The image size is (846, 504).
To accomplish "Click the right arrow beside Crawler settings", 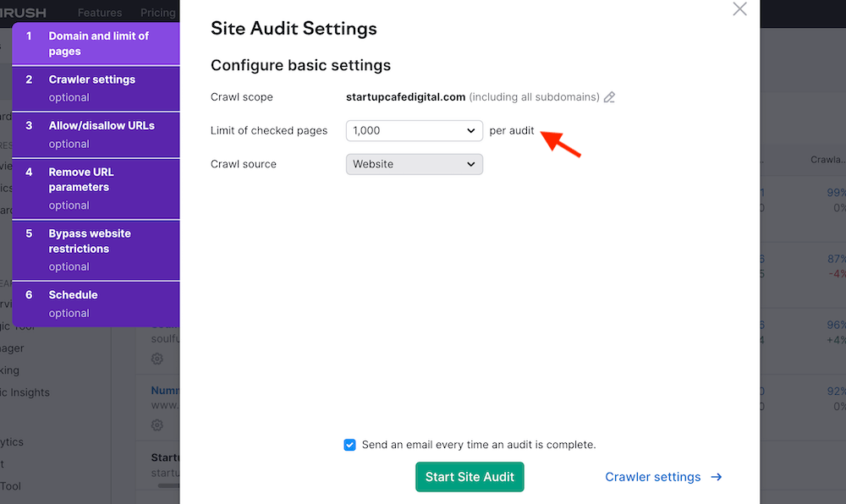I will (717, 477).
